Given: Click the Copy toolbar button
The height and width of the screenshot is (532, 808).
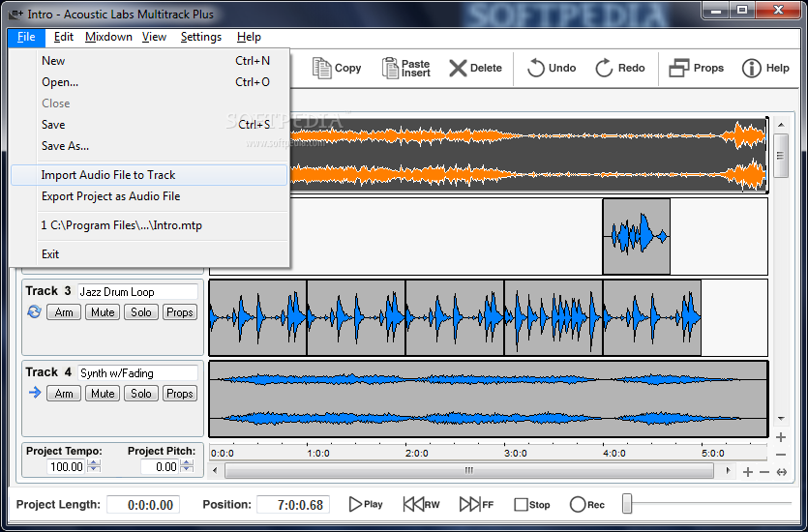Looking at the screenshot, I should (337, 68).
